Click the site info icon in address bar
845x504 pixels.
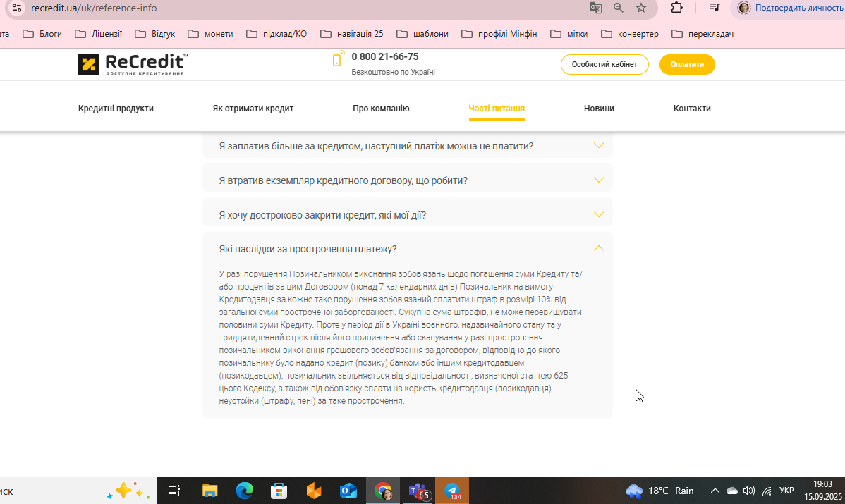pyautogui.click(x=17, y=8)
